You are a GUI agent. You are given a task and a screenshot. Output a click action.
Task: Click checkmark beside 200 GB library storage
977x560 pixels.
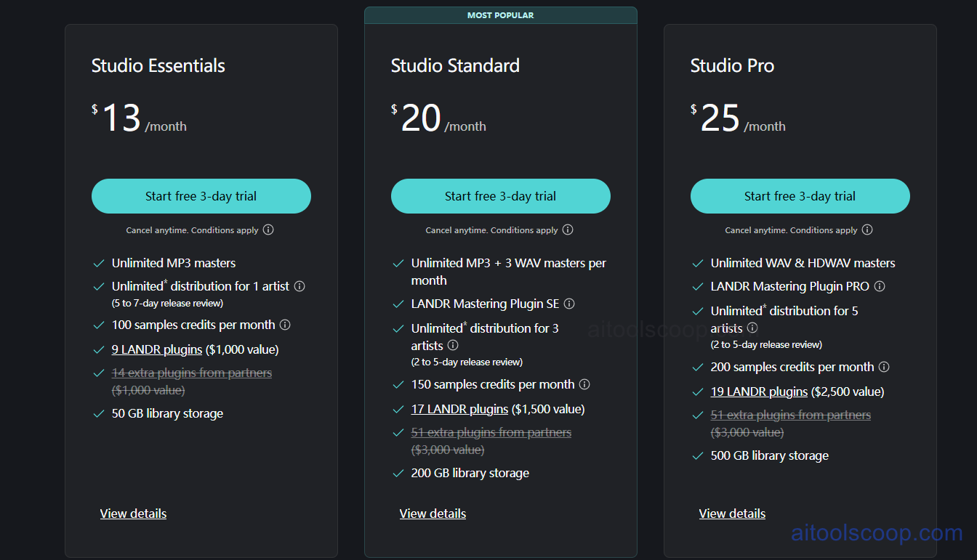[x=398, y=473]
